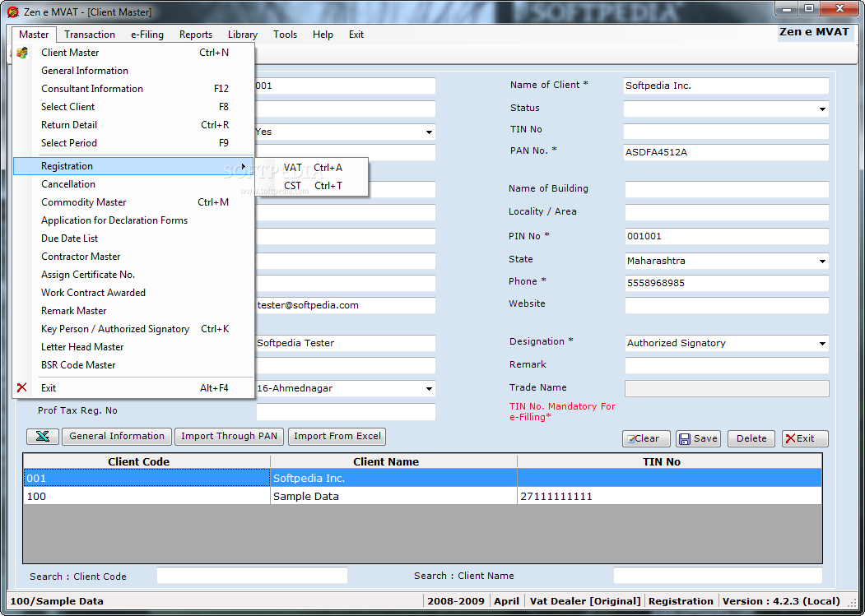Choose Select Period menu entry
Image resolution: width=865 pixels, height=616 pixels.
click(133, 143)
